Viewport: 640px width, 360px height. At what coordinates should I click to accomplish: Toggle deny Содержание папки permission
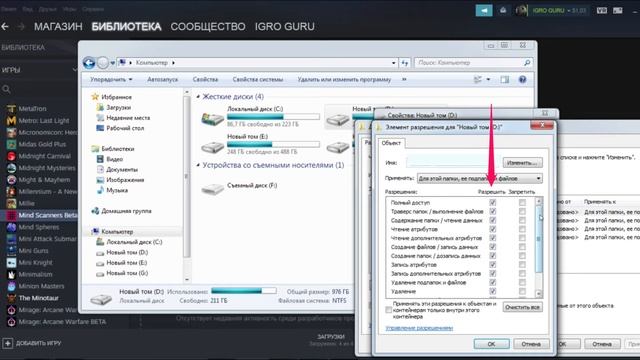pos(522,220)
